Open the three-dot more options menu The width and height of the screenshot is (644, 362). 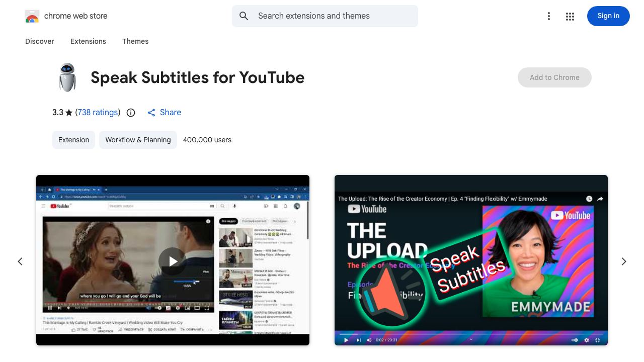(549, 16)
